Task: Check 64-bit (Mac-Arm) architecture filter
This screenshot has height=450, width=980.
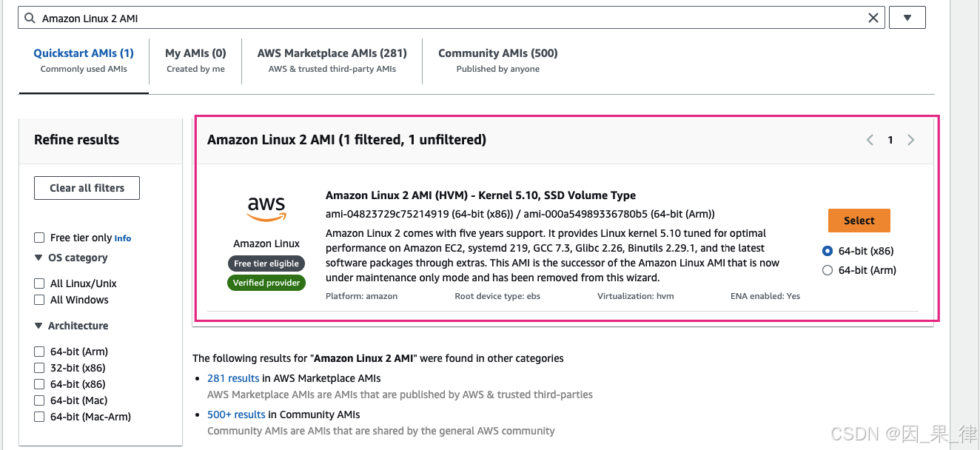Action: click(x=39, y=417)
